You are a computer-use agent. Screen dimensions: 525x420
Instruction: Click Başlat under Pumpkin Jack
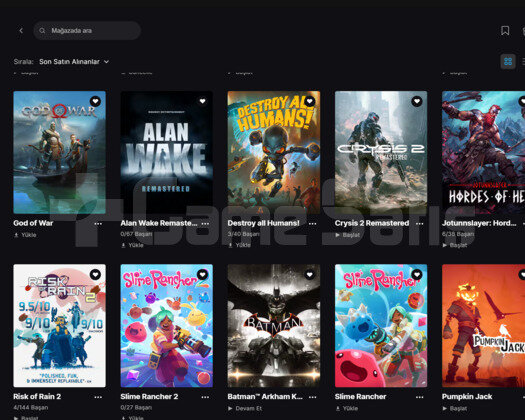coord(455,409)
